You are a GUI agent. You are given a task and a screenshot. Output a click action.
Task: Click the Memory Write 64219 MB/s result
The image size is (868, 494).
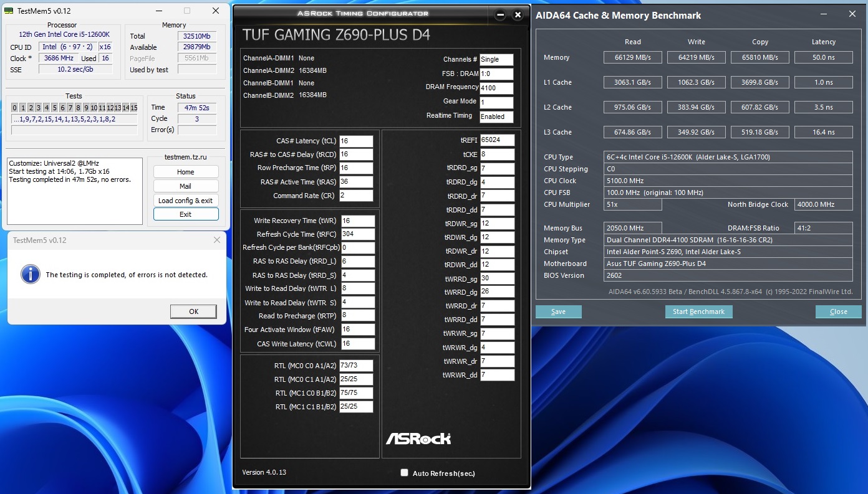pyautogui.click(x=696, y=57)
